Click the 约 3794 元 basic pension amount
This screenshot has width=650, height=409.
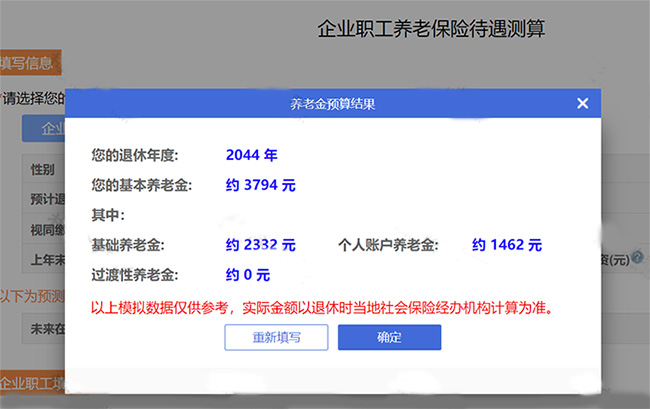pyautogui.click(x=260, y=185)
